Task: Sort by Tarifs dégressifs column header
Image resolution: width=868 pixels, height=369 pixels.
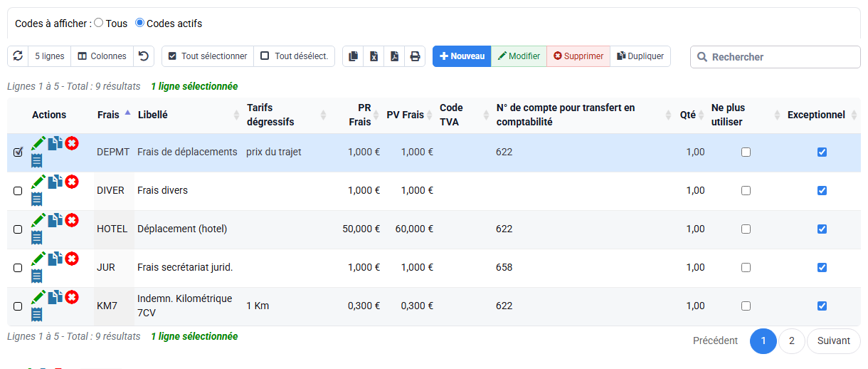Action: tap(287, 115)
